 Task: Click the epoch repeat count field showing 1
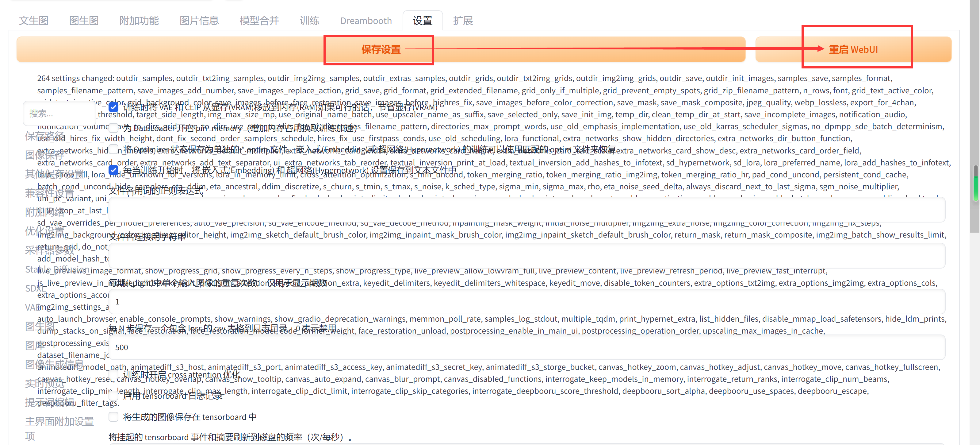click(x=526, y=301)
